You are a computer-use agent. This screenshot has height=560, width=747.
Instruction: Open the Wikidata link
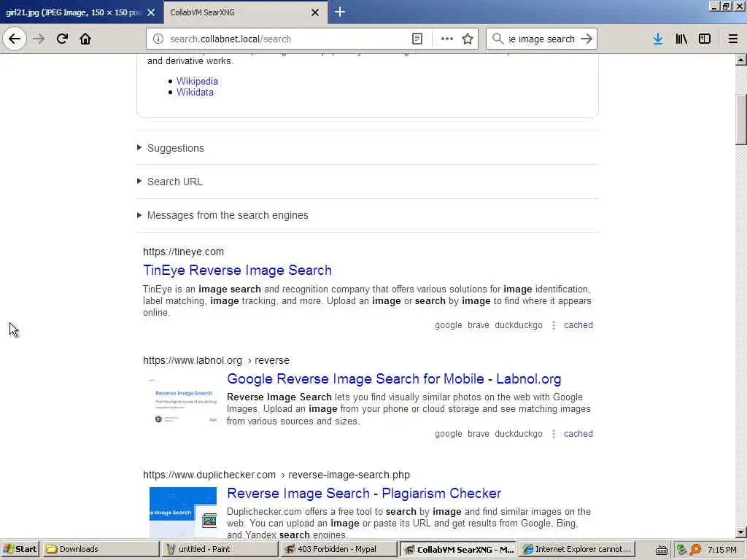coord(195,93)
